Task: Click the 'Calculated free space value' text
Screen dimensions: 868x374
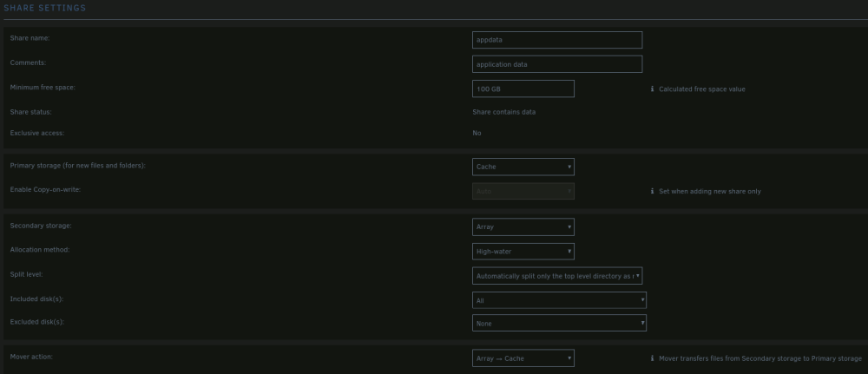Action: 702,89
